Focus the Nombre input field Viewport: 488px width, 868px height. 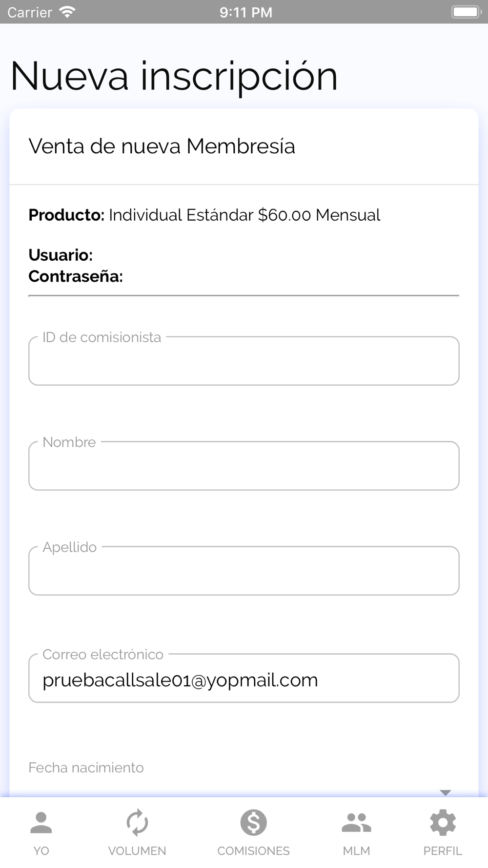tap(244, 466)
